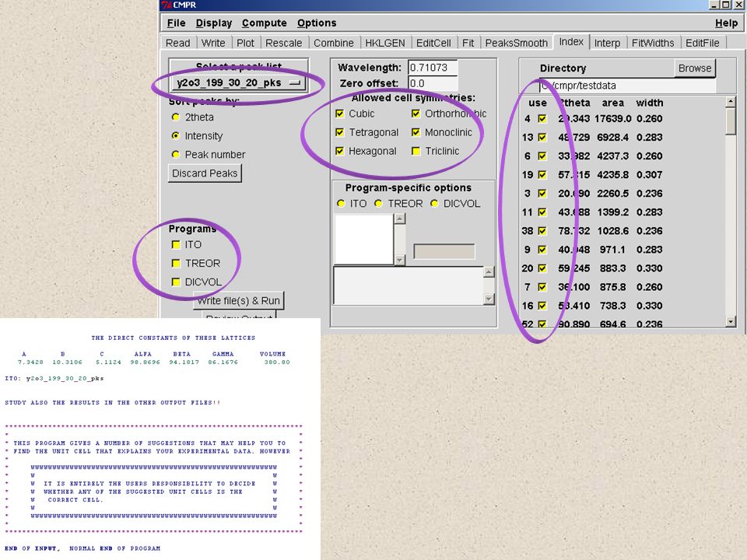Screen dimensions: 747x560
Task: Switch to the PeaksSmooth tab
Action: (x=517, y=43)
